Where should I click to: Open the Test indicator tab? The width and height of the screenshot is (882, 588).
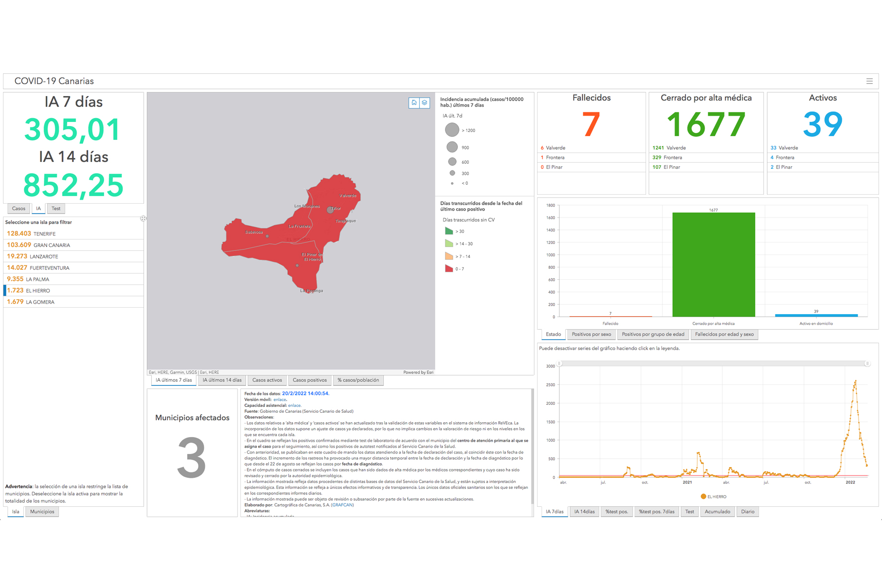click(x=56, y=209)
